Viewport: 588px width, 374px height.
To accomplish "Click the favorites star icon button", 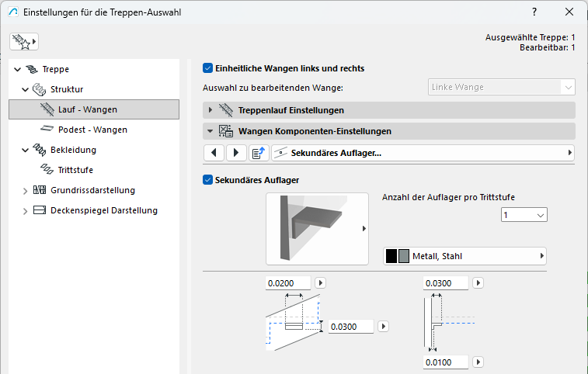I will click(x=23, y=42).
